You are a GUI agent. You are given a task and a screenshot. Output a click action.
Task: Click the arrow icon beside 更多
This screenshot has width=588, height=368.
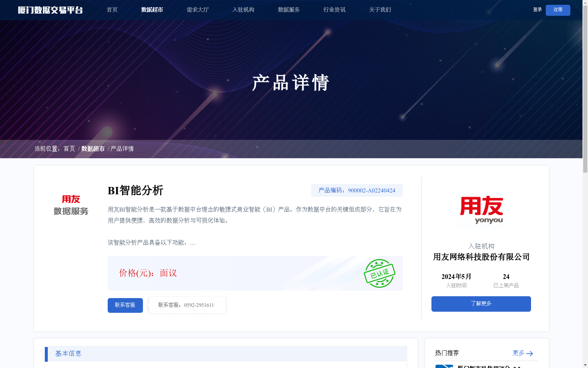point(530,354)
